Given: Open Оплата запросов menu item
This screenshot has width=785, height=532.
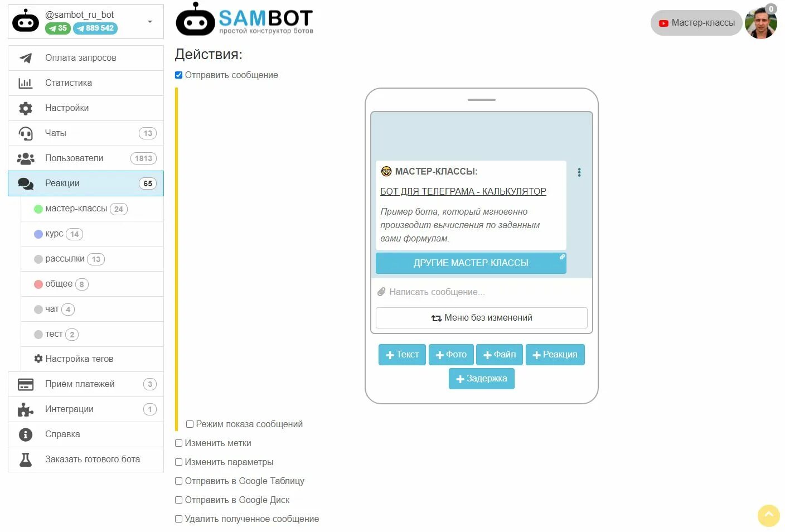Looking at the screenshot, I should 86,58.
